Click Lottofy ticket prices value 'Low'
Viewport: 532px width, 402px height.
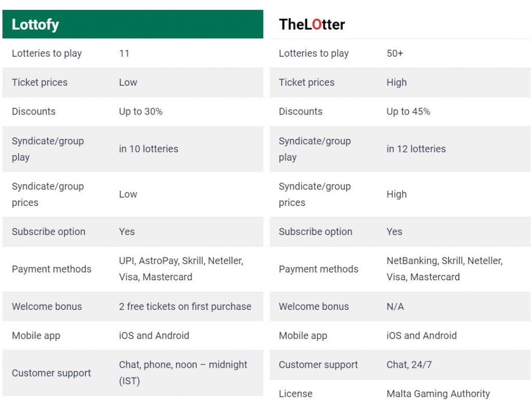pyautogui.click(x=128, y=83)
